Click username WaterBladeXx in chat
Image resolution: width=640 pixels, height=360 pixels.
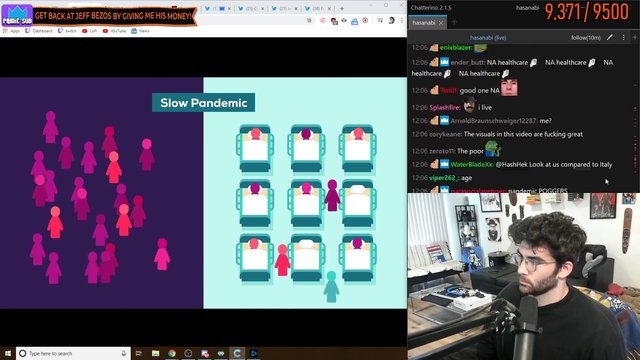pyautogui.click(x=472, y=164)
